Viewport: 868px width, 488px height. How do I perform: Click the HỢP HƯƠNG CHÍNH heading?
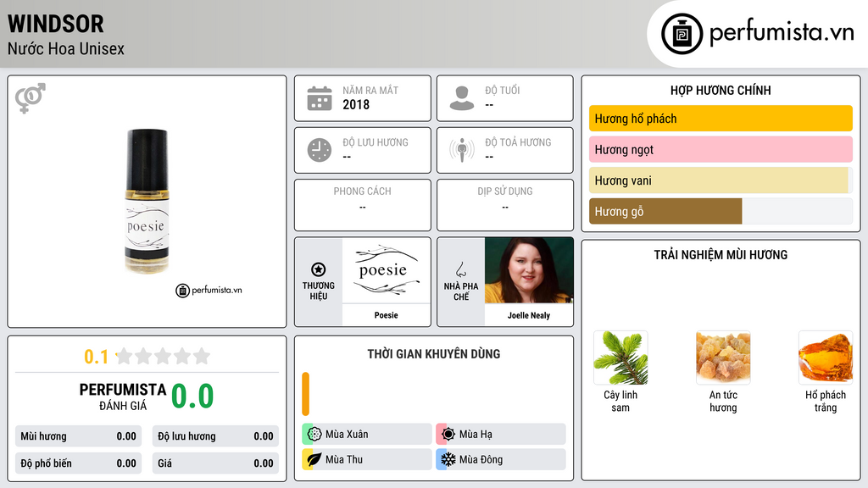721,90
